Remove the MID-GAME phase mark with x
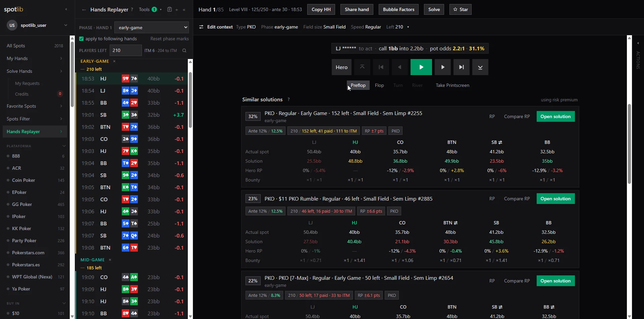Screen dimensions: 644x319 pos(110,260)
